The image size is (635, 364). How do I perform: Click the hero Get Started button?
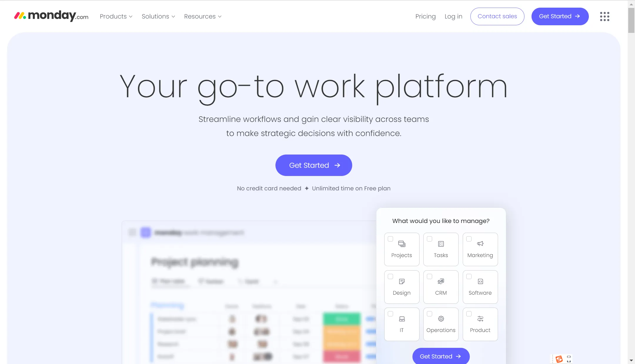pos(314,165)
